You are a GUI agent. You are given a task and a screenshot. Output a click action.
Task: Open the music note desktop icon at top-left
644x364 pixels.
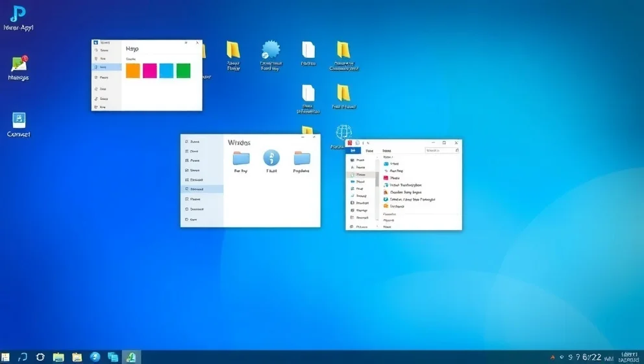coord(18,14)
